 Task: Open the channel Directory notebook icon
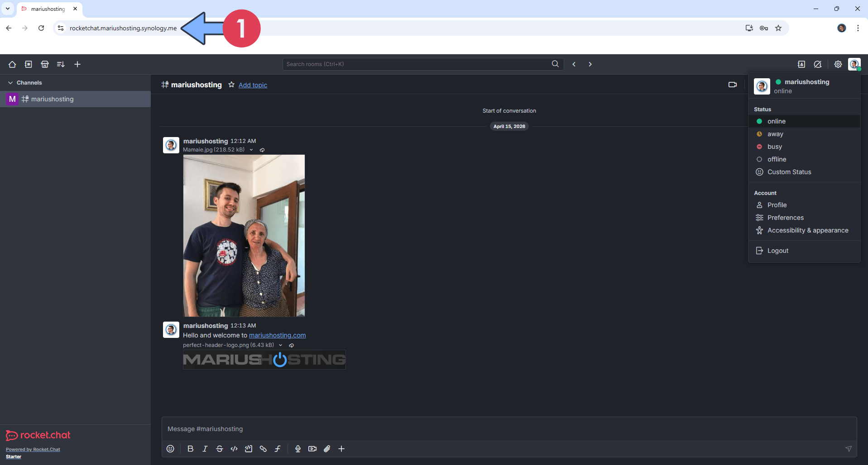click(x=29, y=64)
